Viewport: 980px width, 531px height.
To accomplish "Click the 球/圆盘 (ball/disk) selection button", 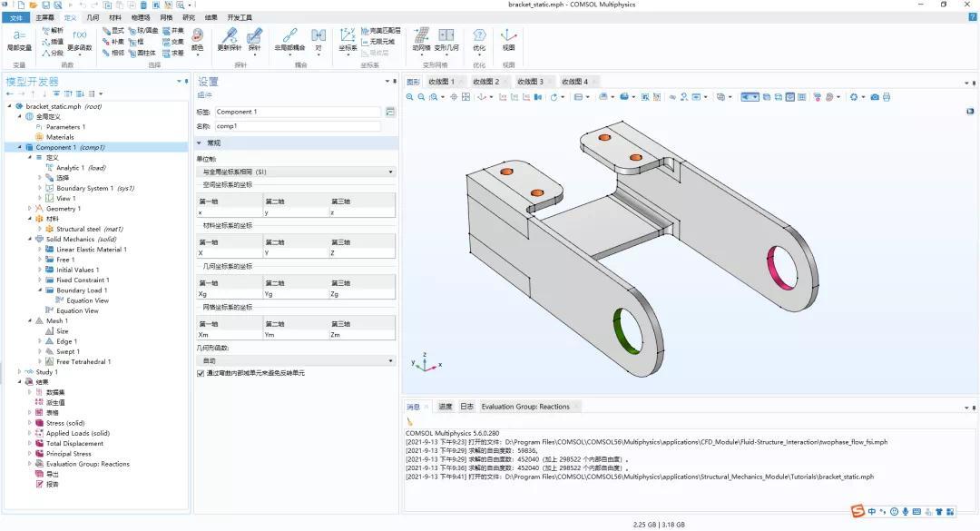I will coord(143,30).
